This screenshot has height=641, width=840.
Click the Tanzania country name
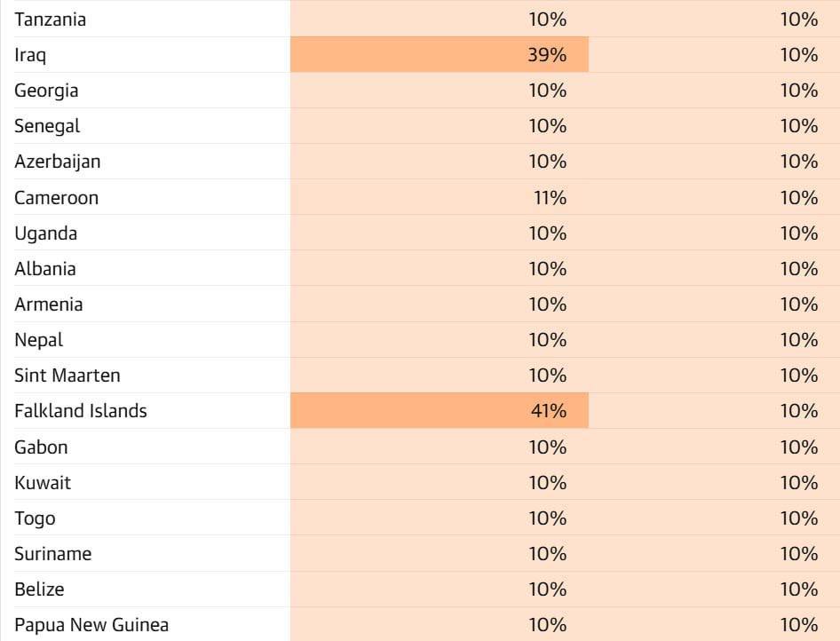51,19
